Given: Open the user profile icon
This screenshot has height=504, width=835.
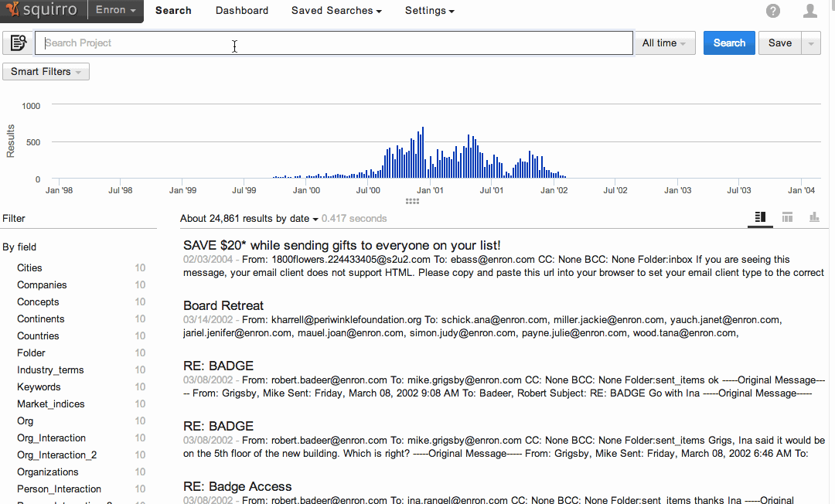Looking at the screenshot, I should [x=810, y=11].
